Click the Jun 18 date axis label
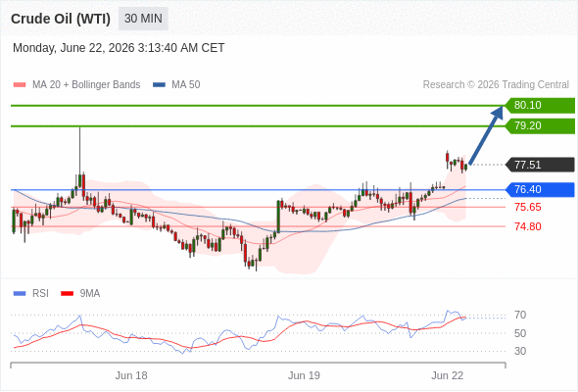The image size is (578, 392). coord(131,375)
